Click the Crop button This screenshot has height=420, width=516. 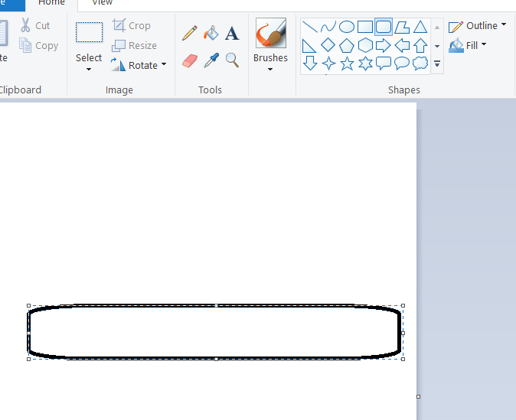(132, 25)
